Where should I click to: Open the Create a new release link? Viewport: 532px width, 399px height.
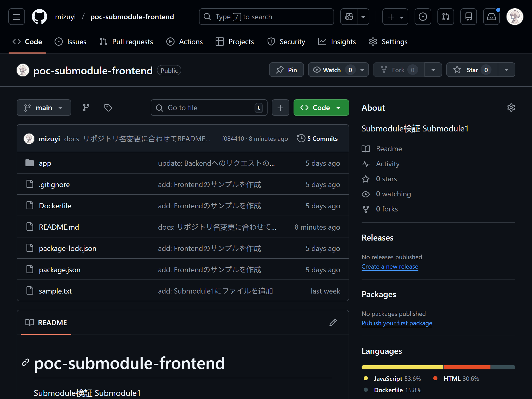390,266
